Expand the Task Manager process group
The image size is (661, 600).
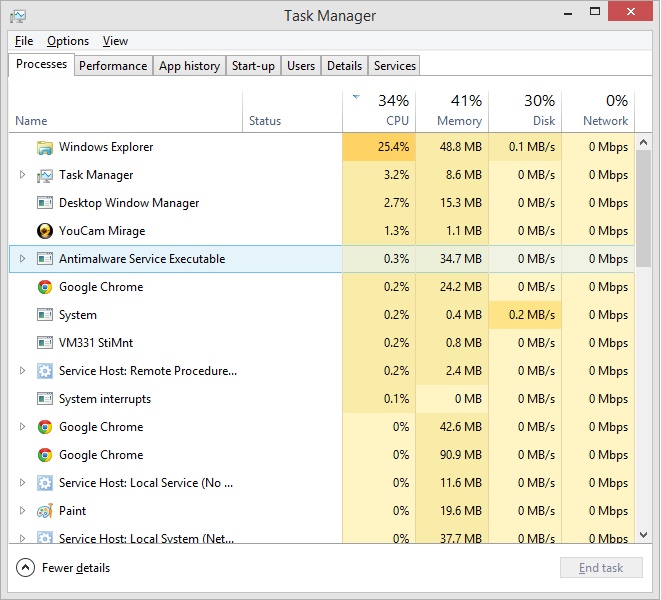pyautogui.click(x=22, y=175)
